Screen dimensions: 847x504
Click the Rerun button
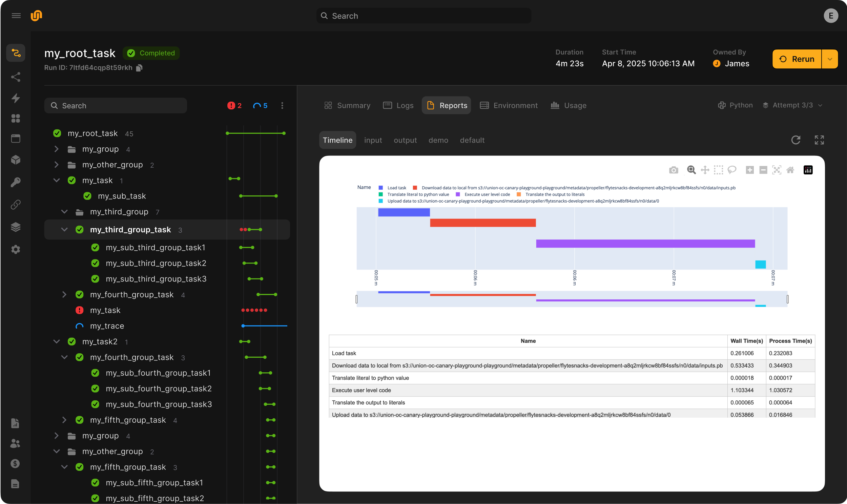(x=797, y=59)
